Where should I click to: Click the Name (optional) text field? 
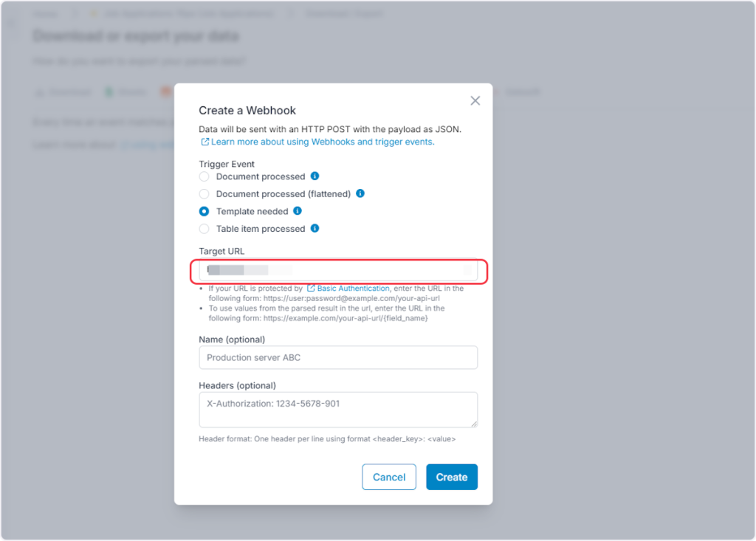pyautogui.click(x=338, y=358)
